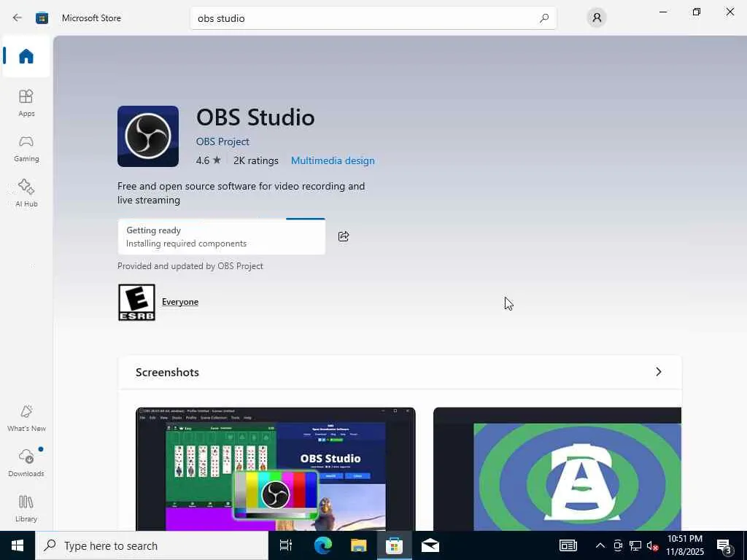
Task: Open the first OBS Studio screenshot thumbnail
Action: point(275,469)
